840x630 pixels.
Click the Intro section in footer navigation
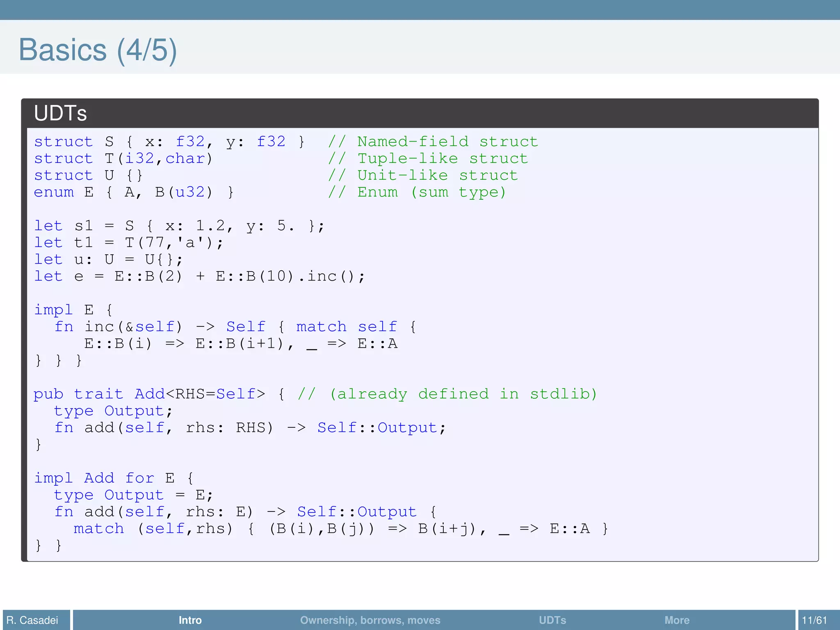tap(190, 620)
